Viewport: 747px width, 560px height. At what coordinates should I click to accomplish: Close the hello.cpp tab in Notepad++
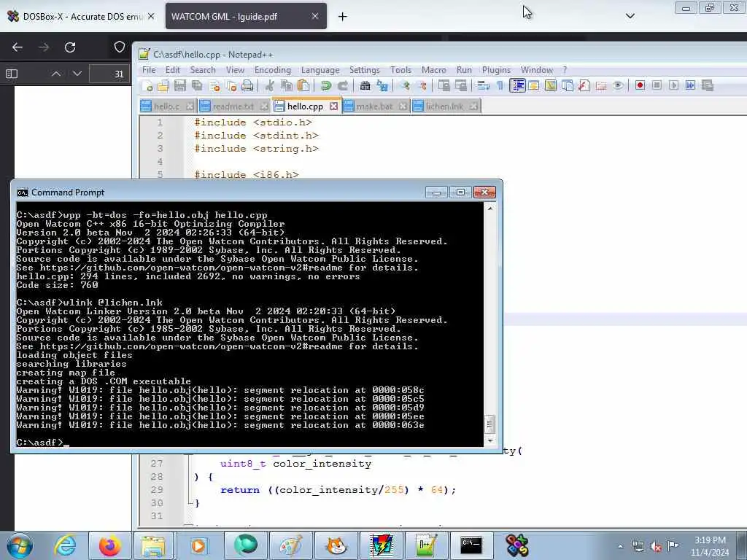[x=333, y=106]
